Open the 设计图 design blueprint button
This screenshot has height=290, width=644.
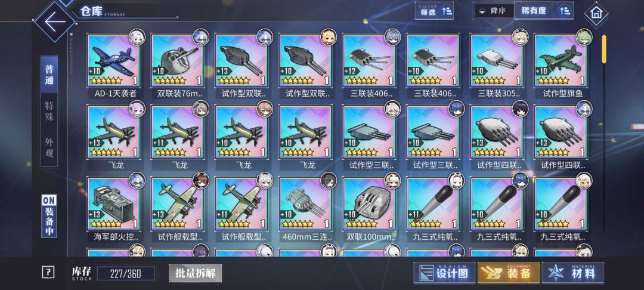(444, 273)
